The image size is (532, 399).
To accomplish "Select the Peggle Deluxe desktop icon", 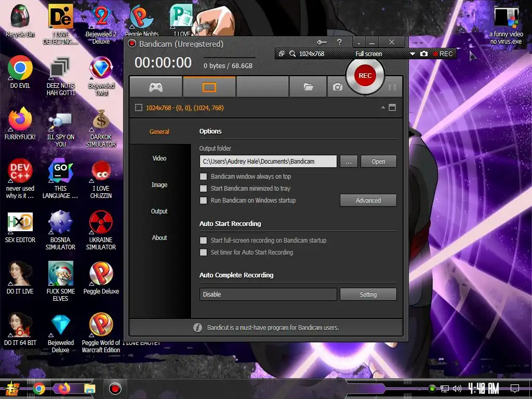I will pyautogui.click(x=101, y=277).
